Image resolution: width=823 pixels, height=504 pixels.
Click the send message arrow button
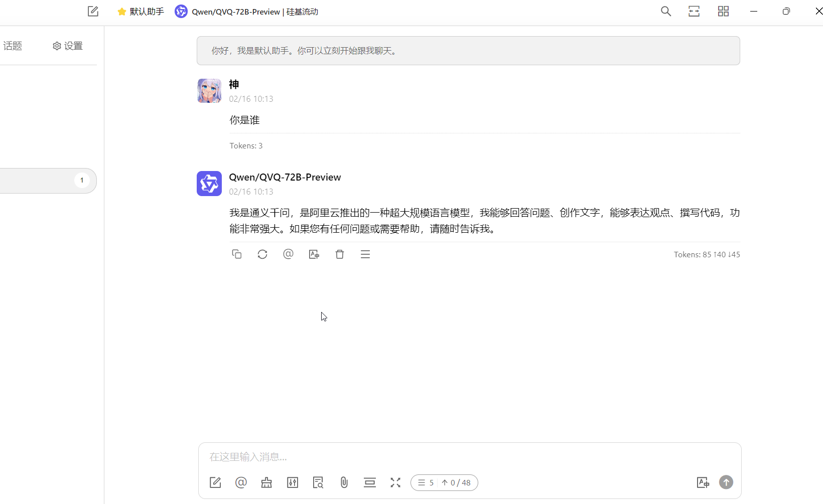(726, 482)
